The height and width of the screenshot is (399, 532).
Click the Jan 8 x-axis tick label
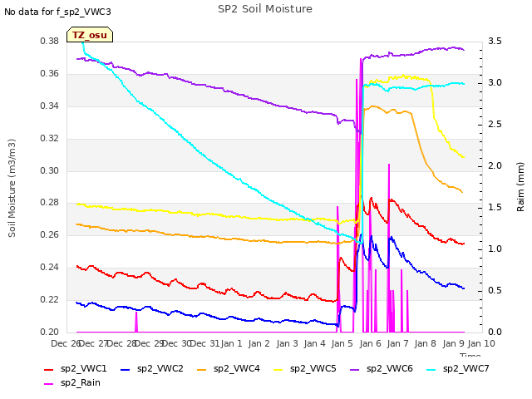pos(425,343)
